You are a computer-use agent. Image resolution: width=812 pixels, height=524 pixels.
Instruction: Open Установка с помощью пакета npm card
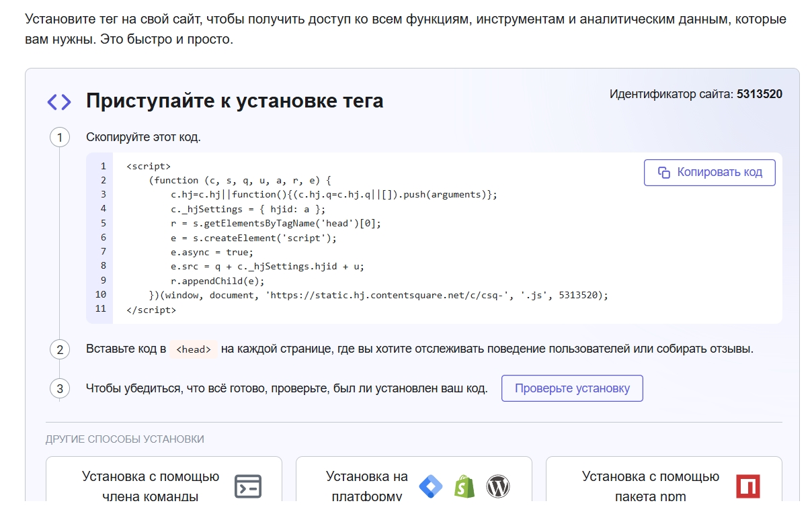(664, 479)
